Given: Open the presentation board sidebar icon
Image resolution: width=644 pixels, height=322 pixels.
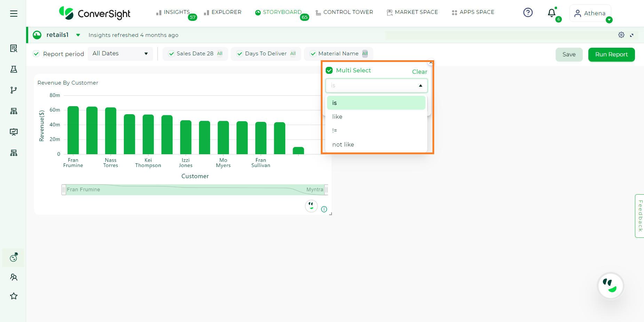Looking at the screenshot, I should pyautogui.click(x=14, y=132).
